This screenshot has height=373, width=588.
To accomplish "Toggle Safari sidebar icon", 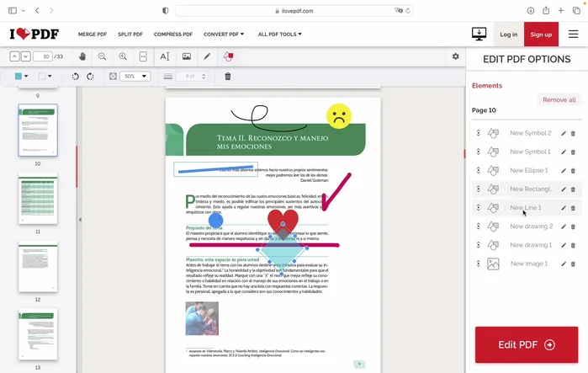I will [13, 10].
